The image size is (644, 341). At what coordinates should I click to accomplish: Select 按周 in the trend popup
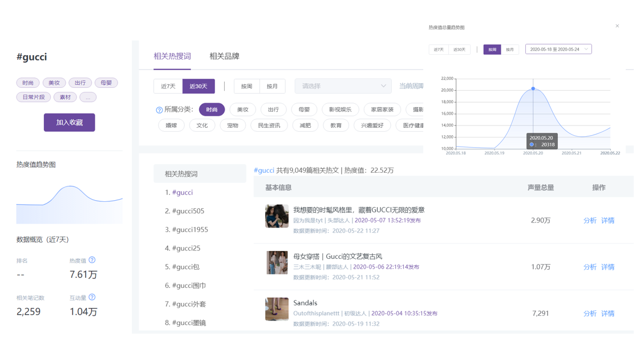pos(492,50)
